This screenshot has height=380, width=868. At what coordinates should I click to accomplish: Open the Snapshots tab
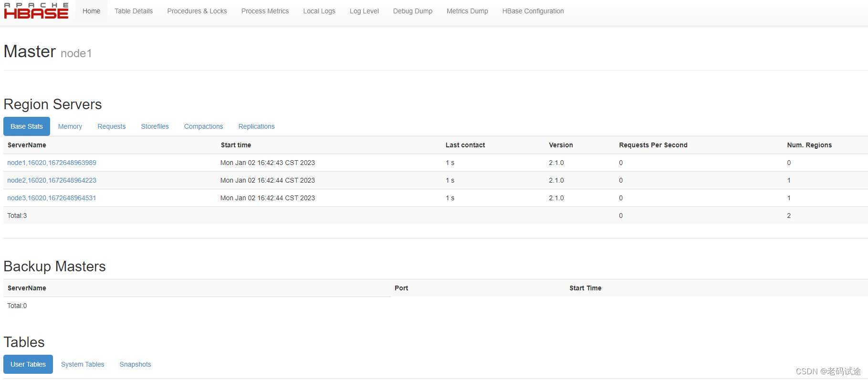coord(135,364)
